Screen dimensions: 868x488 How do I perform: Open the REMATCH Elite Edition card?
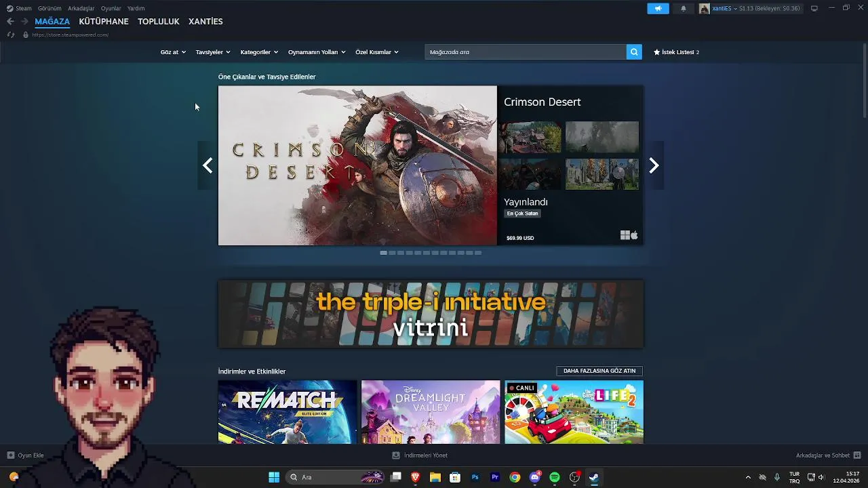tap(288, 412)
